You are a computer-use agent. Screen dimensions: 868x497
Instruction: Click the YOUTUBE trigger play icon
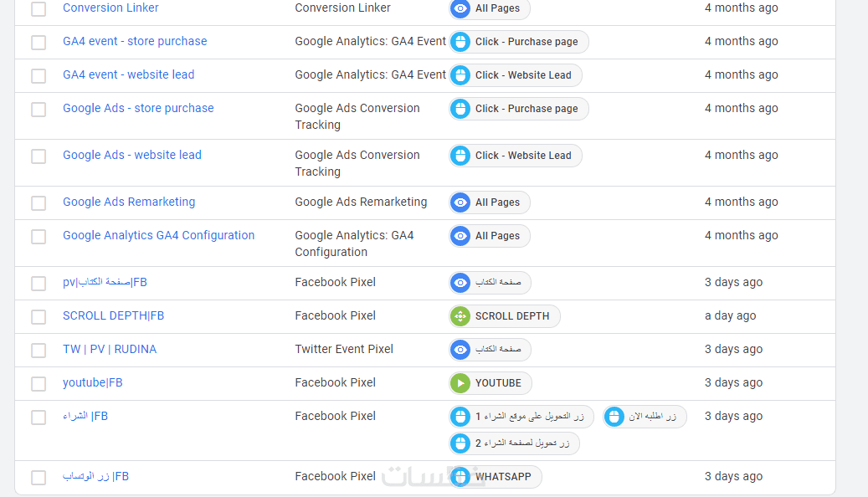pyautogui.click(x=460, y=383)
